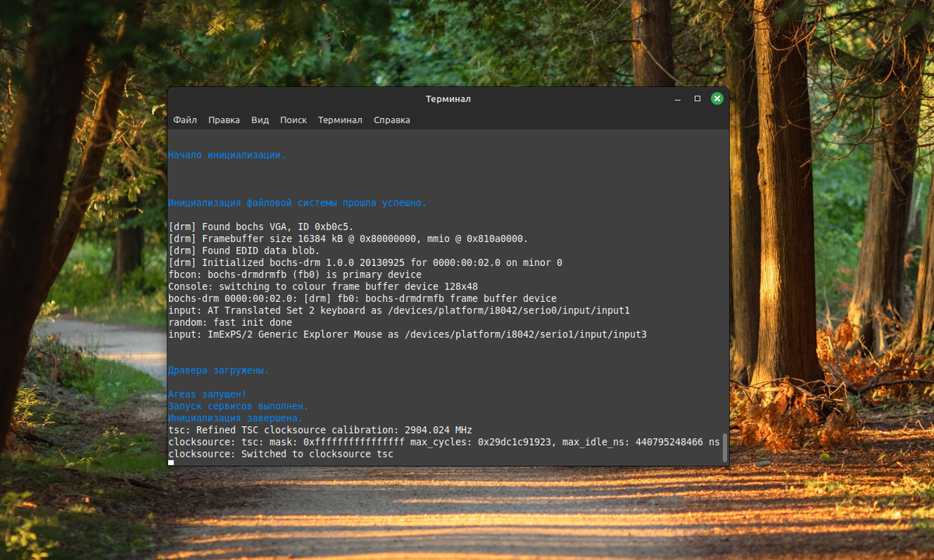Open the Вид menu
Viewport: 934px width, 560px height.
coord(260,120)
